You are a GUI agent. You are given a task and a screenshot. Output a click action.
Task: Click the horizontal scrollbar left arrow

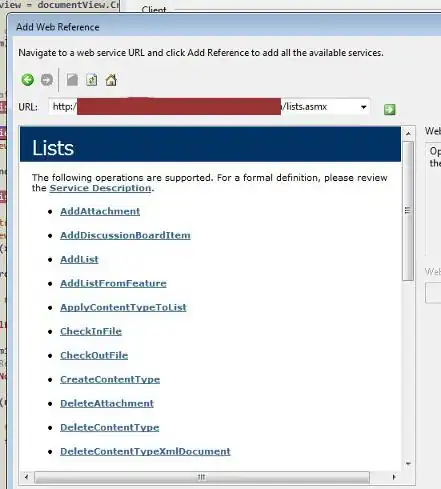[26, 477]
